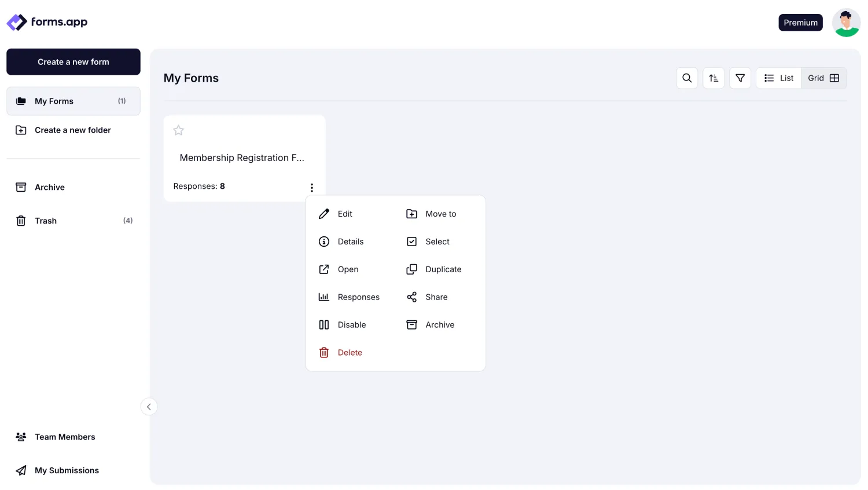The width and height of the screenshot is (868, 490).
Task: Switch to Grid view
Action: click(823, 78)
